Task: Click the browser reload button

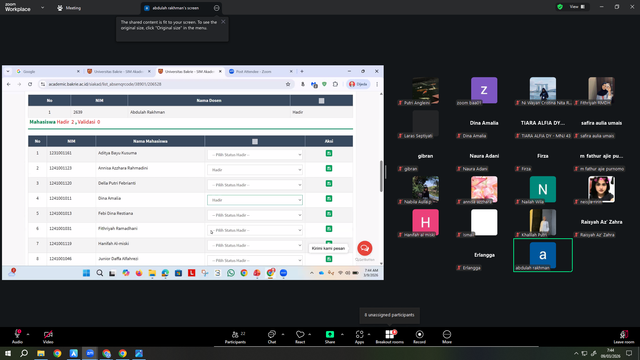Action: pyautogui.click(x=30, y=84)
